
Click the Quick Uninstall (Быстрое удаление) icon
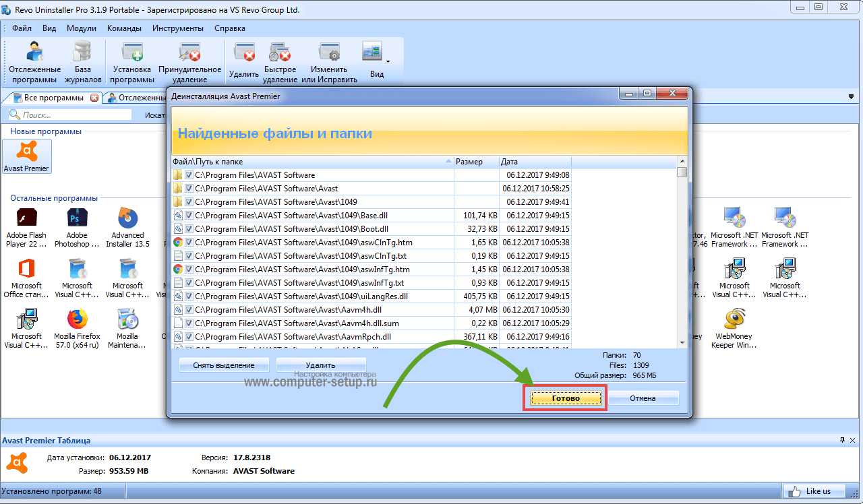click(x=280, y=61)
